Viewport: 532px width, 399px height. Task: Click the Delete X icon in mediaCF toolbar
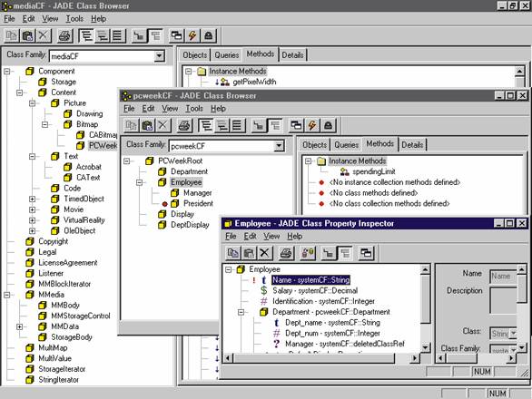click(44, 35)
